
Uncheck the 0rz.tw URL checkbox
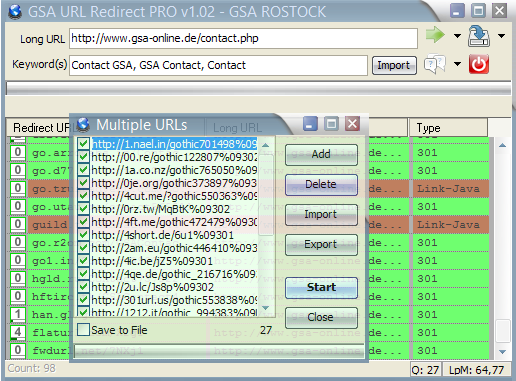83,209
